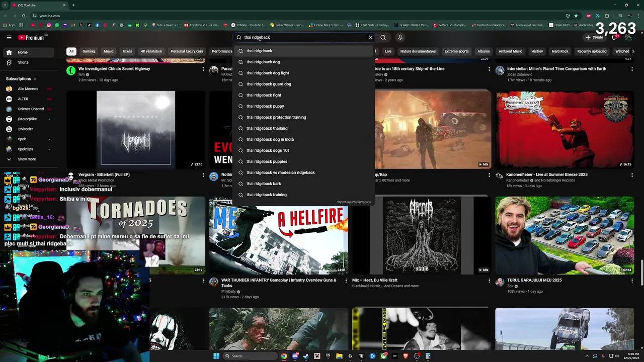Select the Mixes filter chip
The image size is (644, 362).
tap(127, 51)
